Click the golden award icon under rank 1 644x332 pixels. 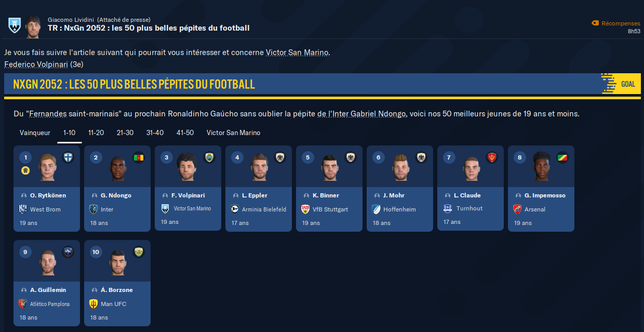25,170
